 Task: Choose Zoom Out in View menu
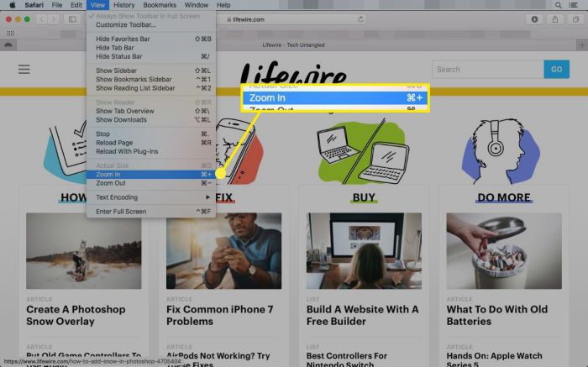point(151,183)
